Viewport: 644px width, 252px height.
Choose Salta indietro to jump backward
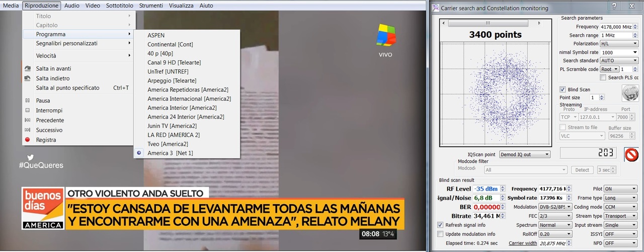53,78
